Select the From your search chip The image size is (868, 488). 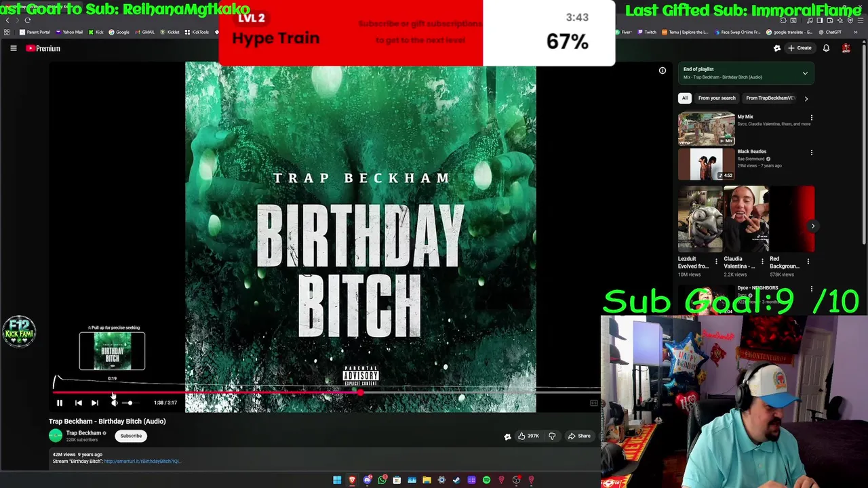[x=717, y=98]
